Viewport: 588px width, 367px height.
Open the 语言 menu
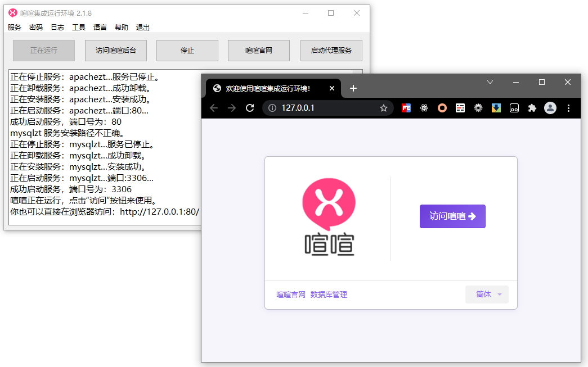(100, 27)
